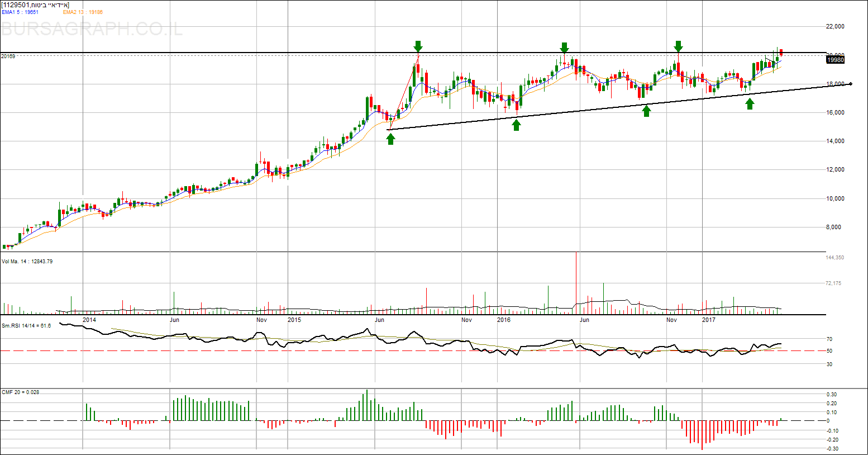Select the leftmost green up arrow at trendline start
The image size is (868, 455).
pos(390,139)
